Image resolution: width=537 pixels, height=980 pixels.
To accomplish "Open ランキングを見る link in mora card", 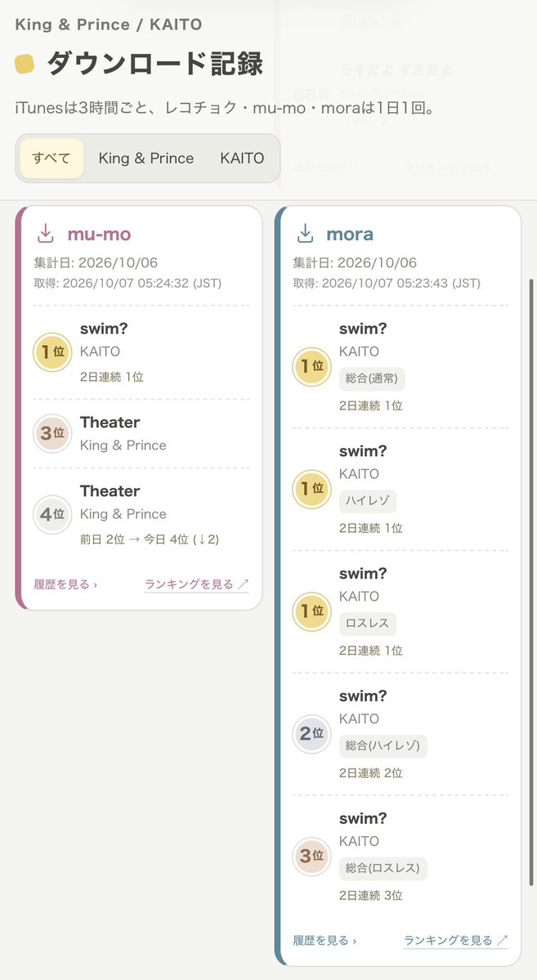I will (x=456, y=940).
